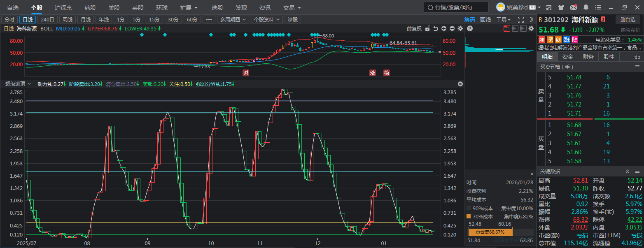Switch to the 周线 period button
This screenshot has height=248, width=644.
(67, 20)
